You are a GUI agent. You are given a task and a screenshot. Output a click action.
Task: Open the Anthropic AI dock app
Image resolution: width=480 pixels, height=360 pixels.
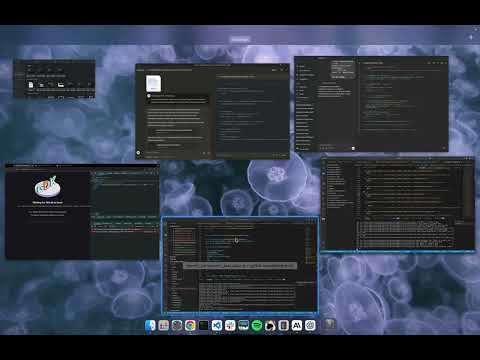click(x=297, y=325)
